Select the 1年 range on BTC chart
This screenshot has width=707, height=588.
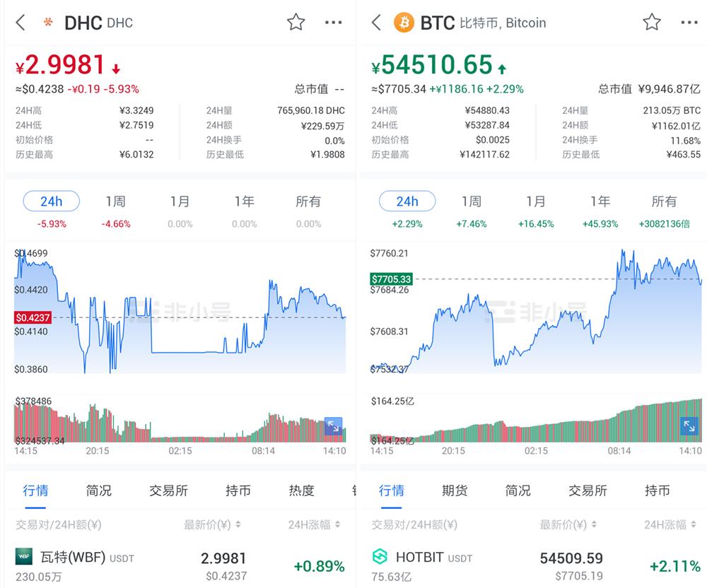[x=600, y=201]
